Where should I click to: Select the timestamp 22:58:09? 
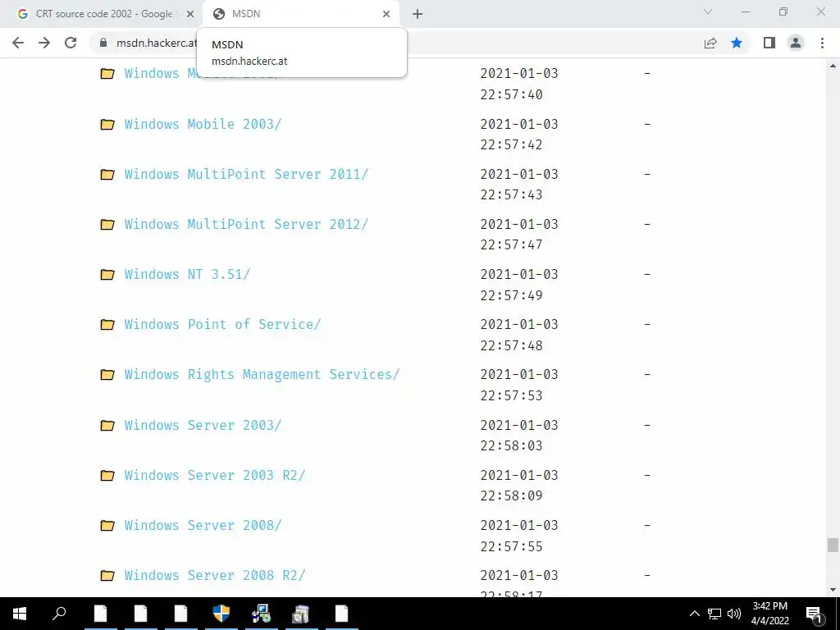[511, 495]
